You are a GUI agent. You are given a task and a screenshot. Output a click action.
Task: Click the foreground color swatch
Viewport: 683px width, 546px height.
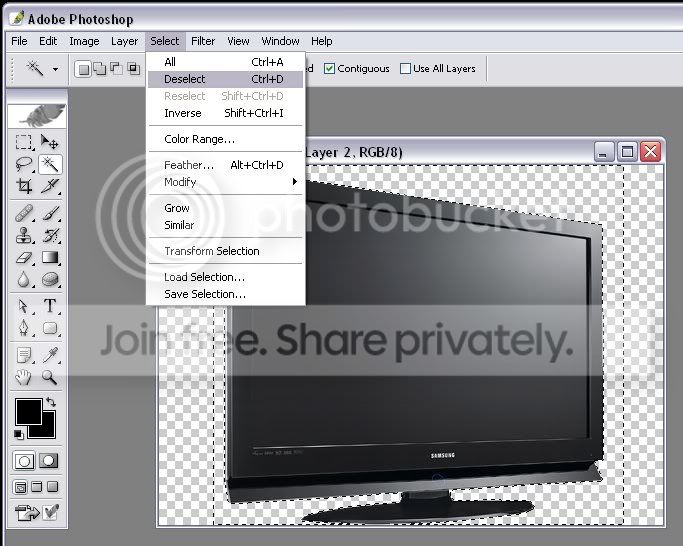pos(28,411)
